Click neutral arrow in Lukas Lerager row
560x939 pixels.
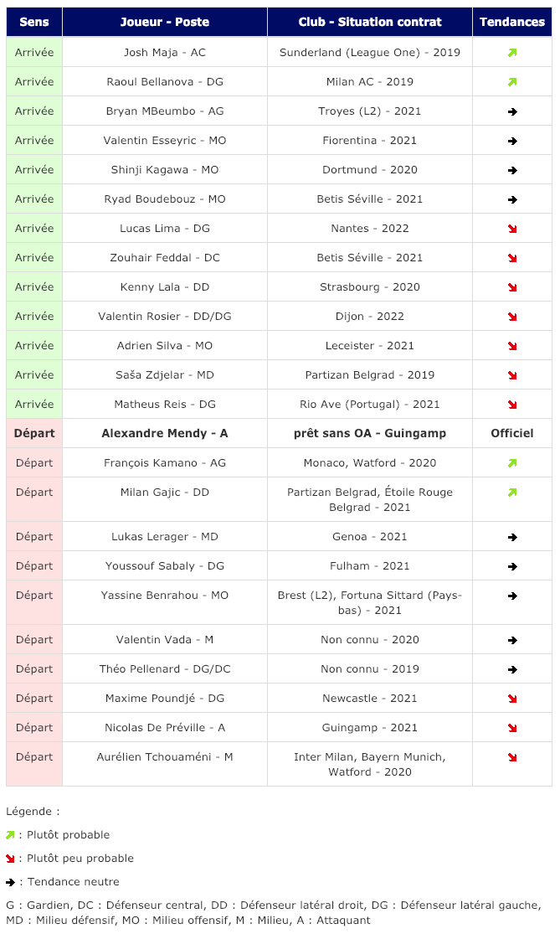(512, 537)
